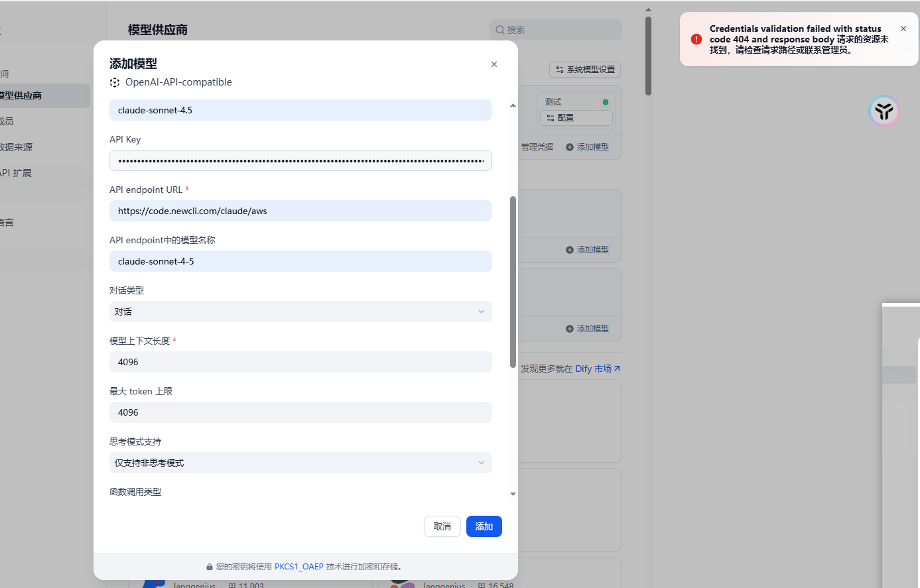This screenshot has width=920, height=588.
Task: Open 数据来源 in the left sidebar
Action: click(x=17, y=147)
